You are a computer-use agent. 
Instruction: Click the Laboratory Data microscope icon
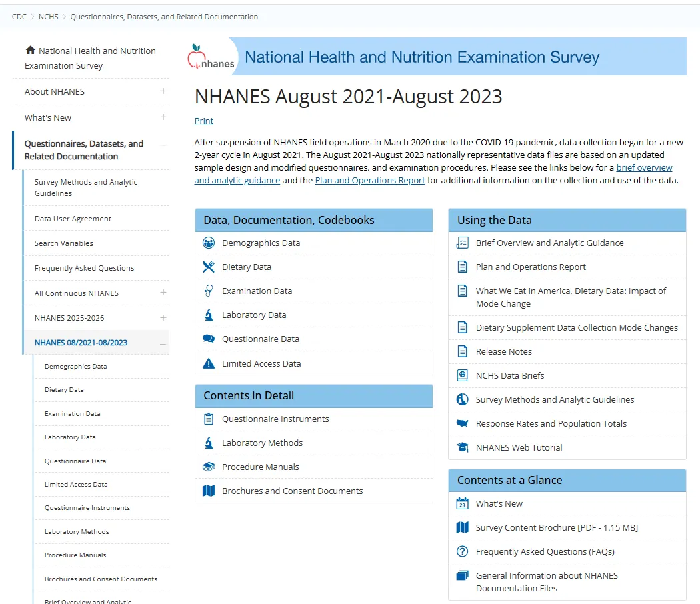[x=209, y=315]
